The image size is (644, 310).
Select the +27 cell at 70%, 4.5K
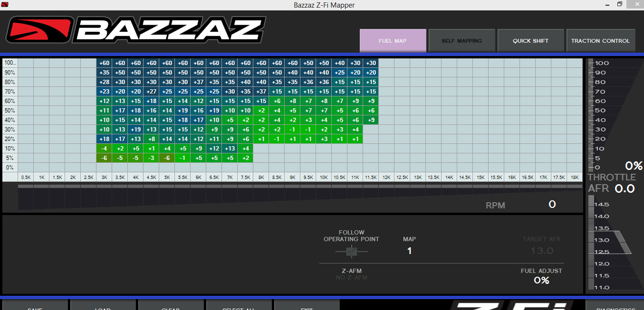pyautogui.click(x=151, y=92)
